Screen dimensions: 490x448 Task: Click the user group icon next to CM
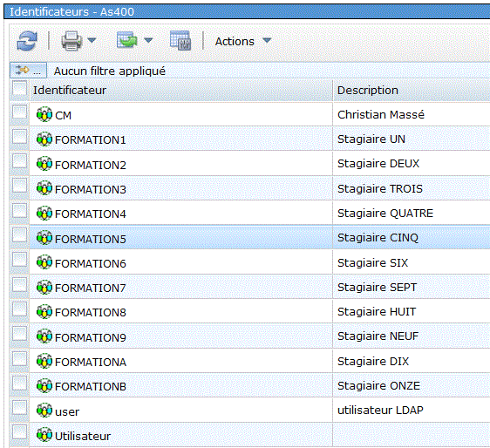44,114
